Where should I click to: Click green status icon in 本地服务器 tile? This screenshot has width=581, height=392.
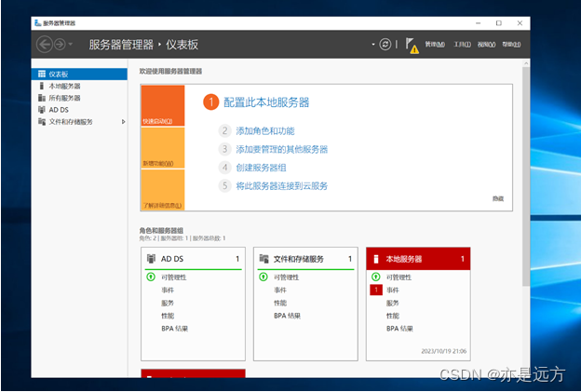pos(376,277)
